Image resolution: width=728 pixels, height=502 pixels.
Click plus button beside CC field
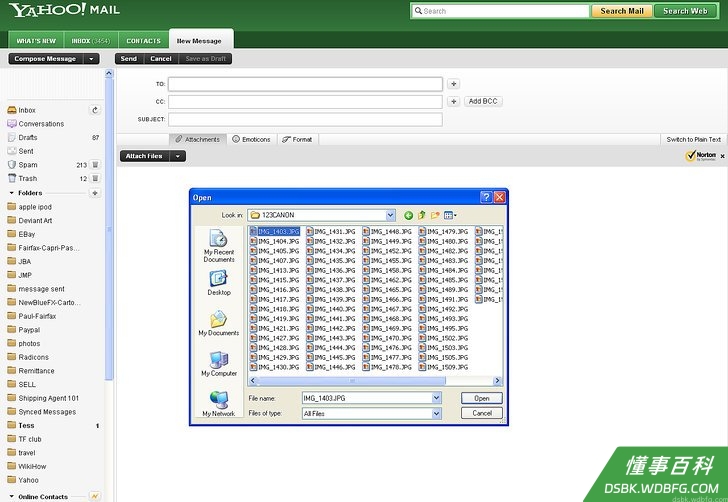click(454, 101)
